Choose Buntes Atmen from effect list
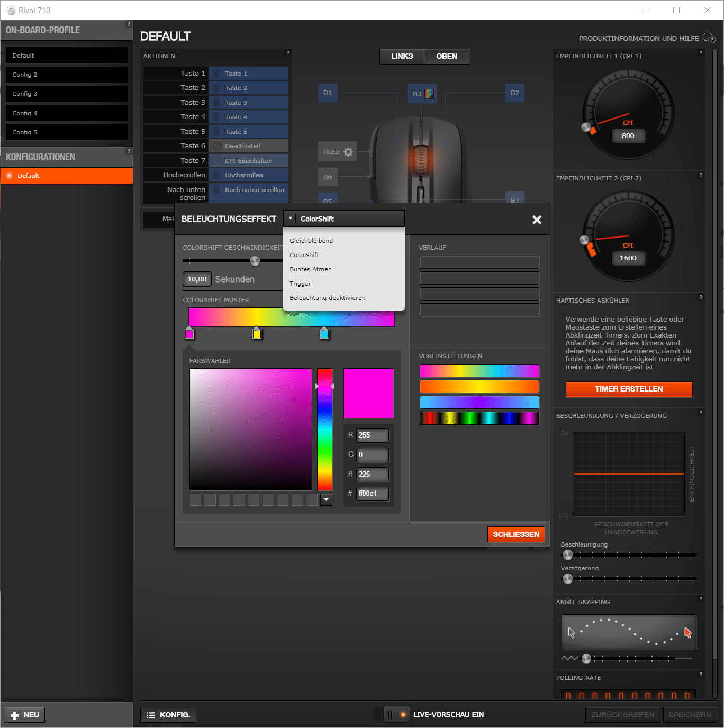 coord(311,269)
